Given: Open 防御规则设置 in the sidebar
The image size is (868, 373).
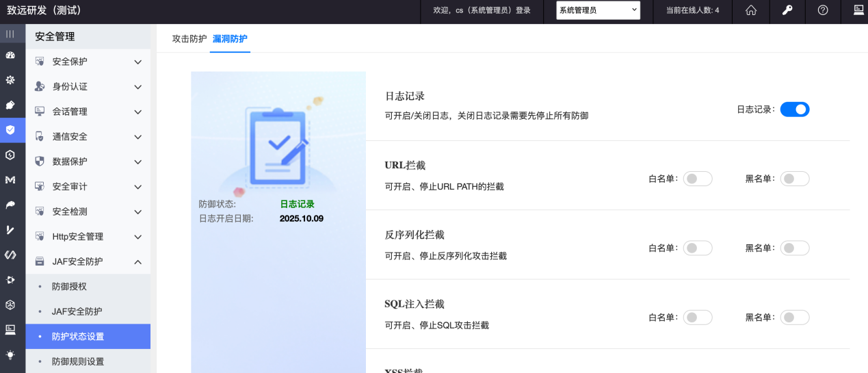Looking at the screenshot, I should click(x=78, y=361).
